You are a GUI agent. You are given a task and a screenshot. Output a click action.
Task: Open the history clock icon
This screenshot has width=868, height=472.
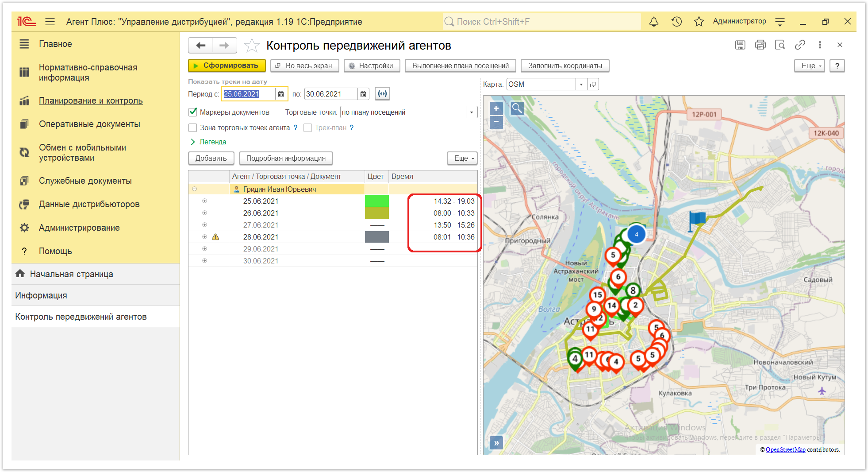(x=676, y=21)
